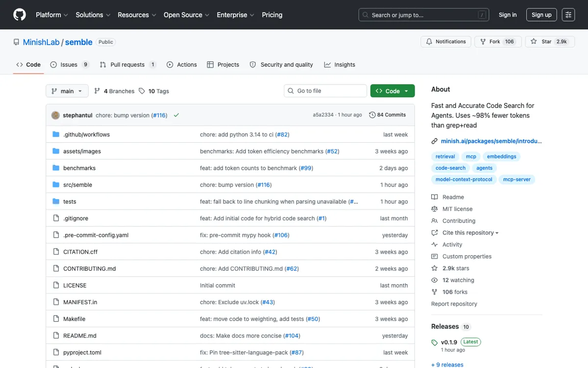Open the green Code dropdown button
Image resolution: width=588 pixels, height=368 pixels.
point(392,91)
